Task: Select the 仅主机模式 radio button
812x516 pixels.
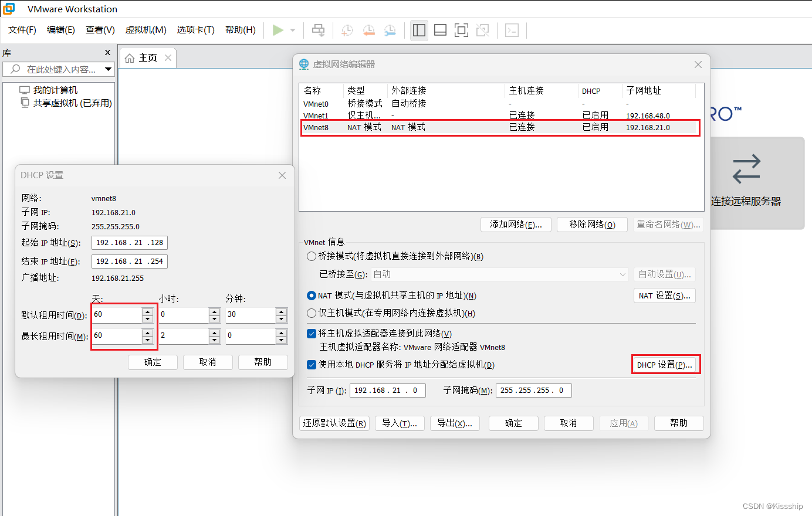Action: (x=312, y=313)
